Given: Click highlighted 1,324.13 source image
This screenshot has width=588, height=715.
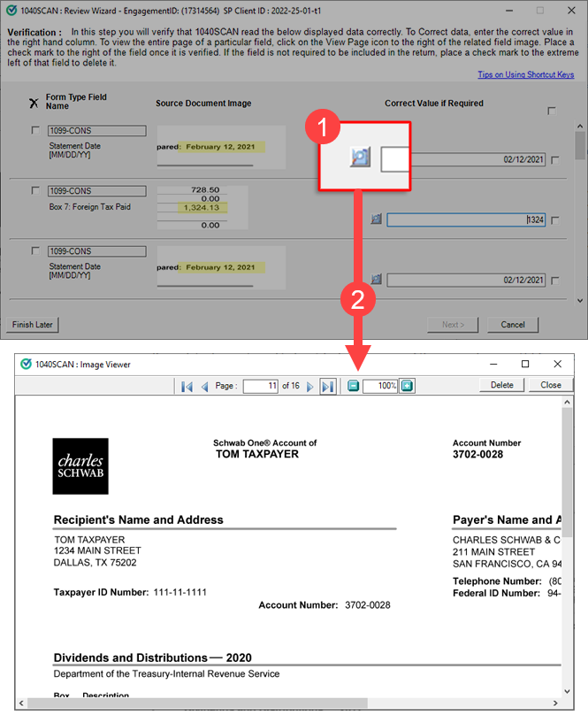Looking at the screenshot, I should 202,207.
